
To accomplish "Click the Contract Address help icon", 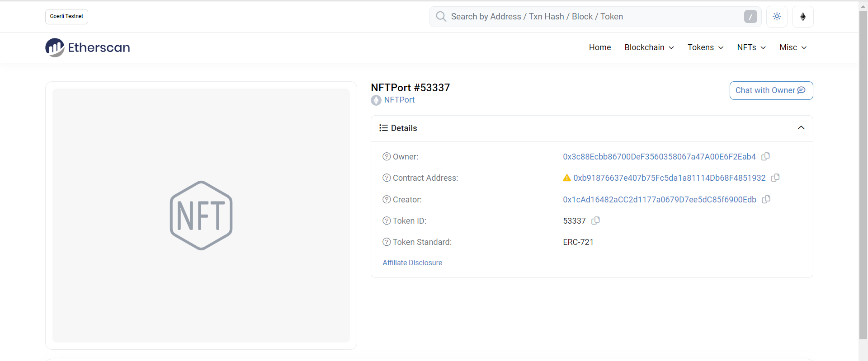I will [x=387, y=178].
